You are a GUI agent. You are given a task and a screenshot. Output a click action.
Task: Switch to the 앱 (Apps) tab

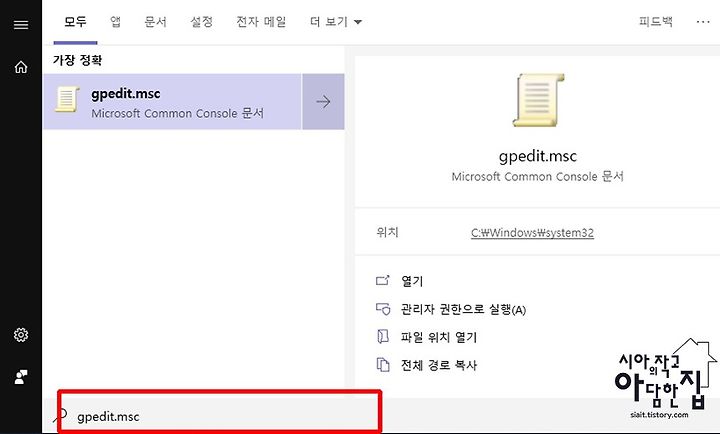pyautogui.click(x=116, y=22)
